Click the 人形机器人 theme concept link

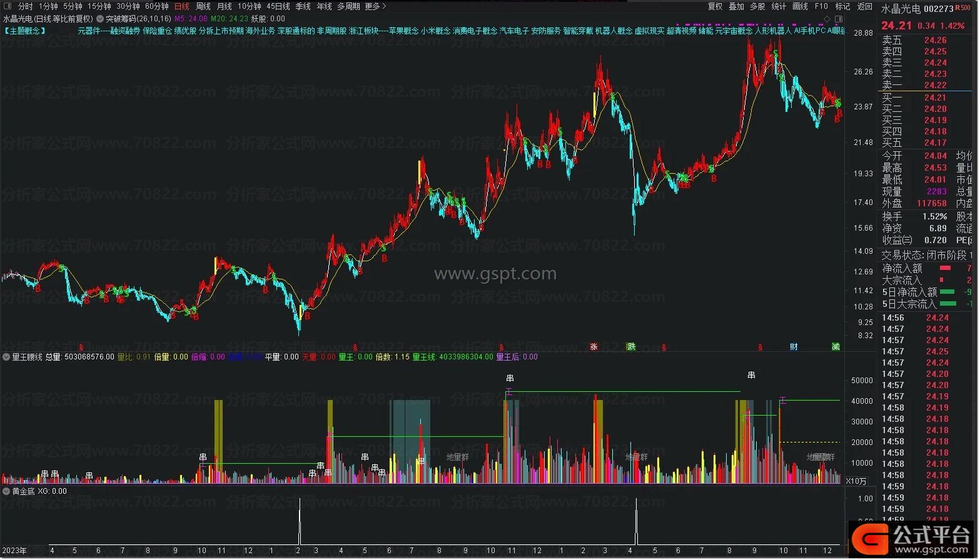773,31
